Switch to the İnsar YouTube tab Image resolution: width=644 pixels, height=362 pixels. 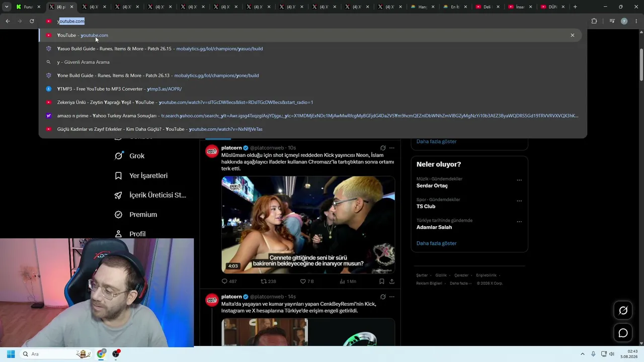[x=520, y=7]
